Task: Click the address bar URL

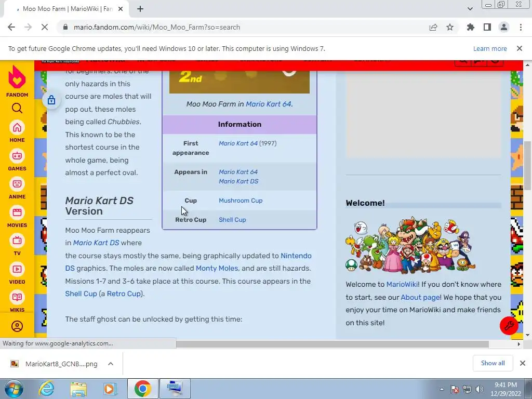Action: 157,27
